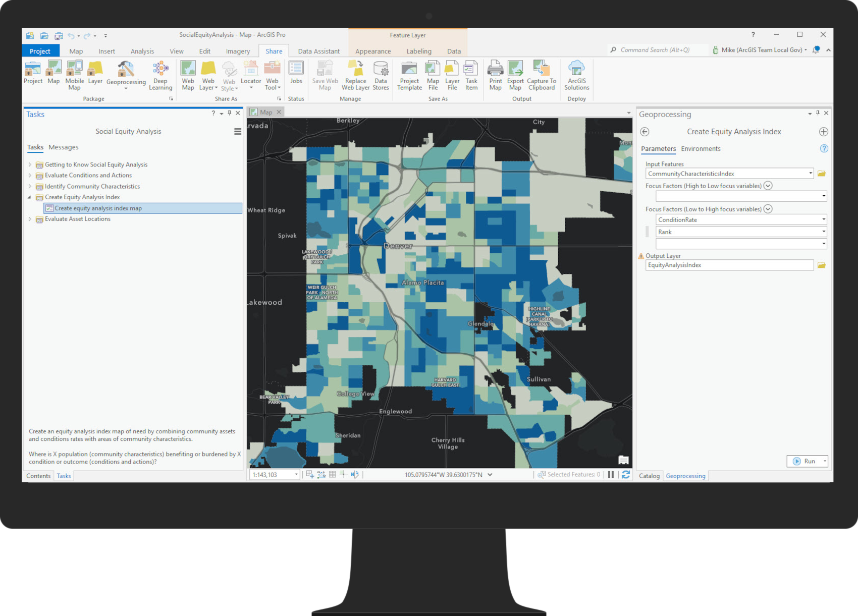This screenshot has width=858, height=616.
Task: Select the Deep Learning package tool
Action: [x=160, y=75]
